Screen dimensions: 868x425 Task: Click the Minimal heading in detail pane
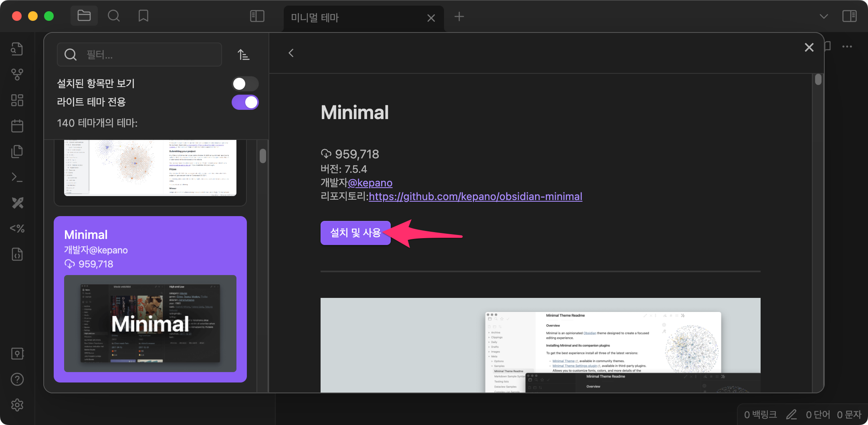click(x=355, y=112)
